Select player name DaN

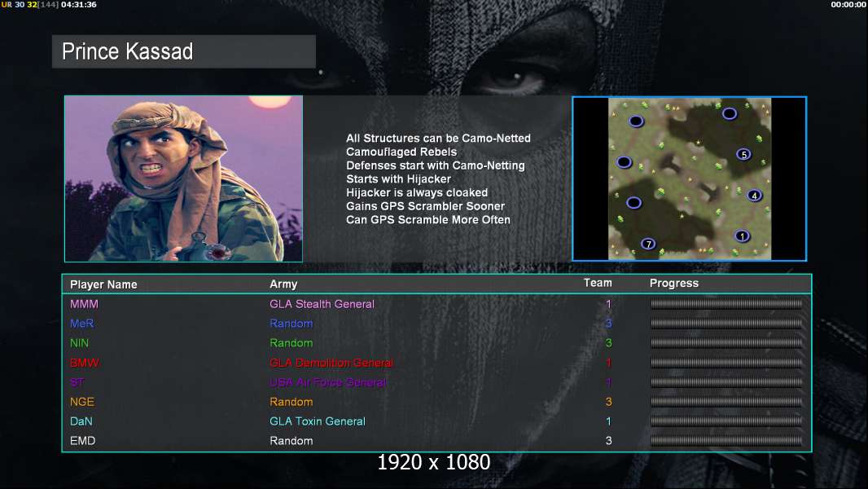tap(81, 421)
